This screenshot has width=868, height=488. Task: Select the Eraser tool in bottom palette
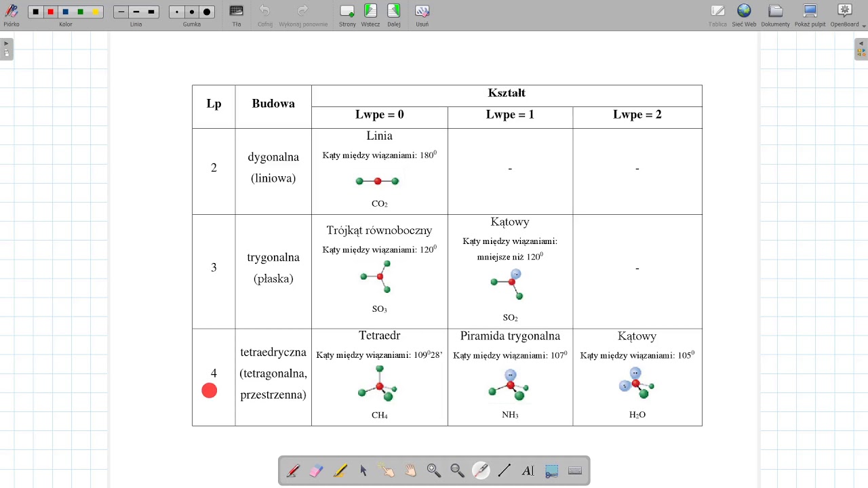tap(317, 470)
